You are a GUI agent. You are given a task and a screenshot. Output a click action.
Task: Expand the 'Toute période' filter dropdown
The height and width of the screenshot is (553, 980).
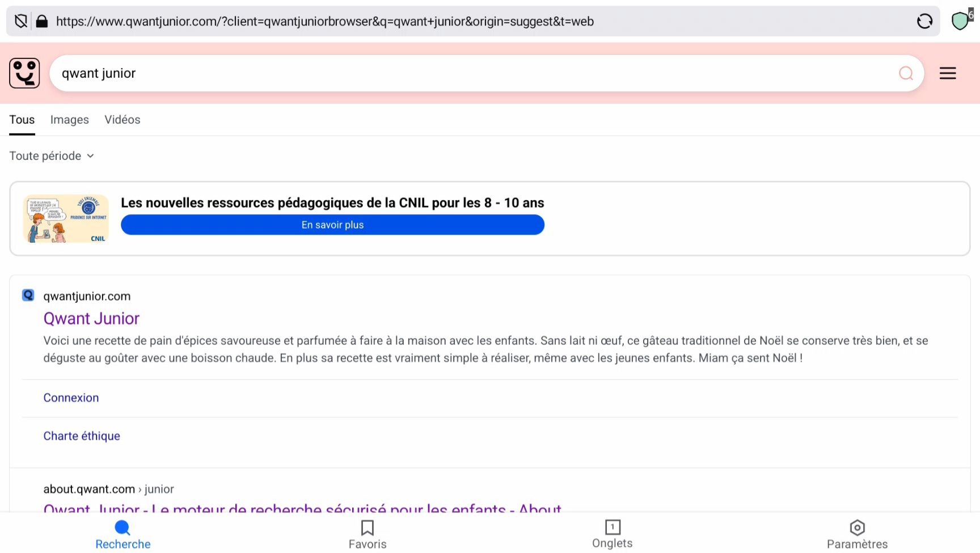[52, 156]
